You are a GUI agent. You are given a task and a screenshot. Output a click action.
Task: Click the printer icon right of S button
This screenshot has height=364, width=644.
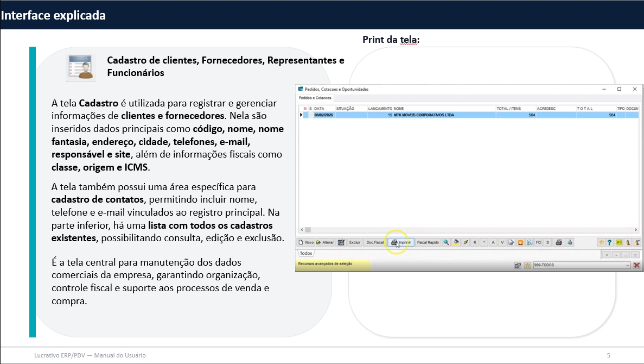point(559,242)
